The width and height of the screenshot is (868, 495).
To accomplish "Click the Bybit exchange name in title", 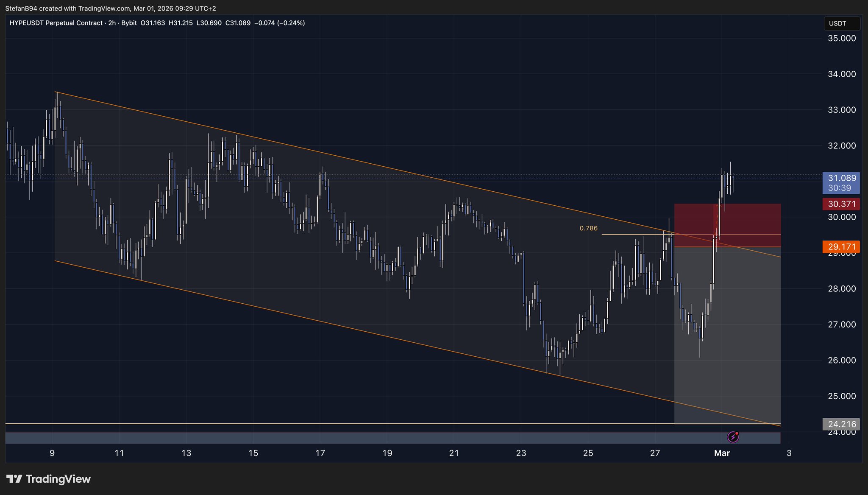I will click(x=129, y=23).
